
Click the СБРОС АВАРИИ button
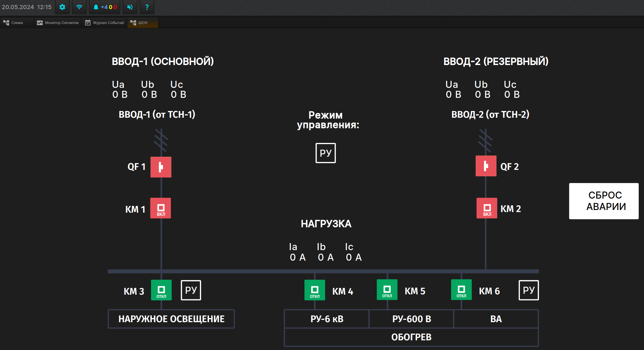(x=604, y=201)
